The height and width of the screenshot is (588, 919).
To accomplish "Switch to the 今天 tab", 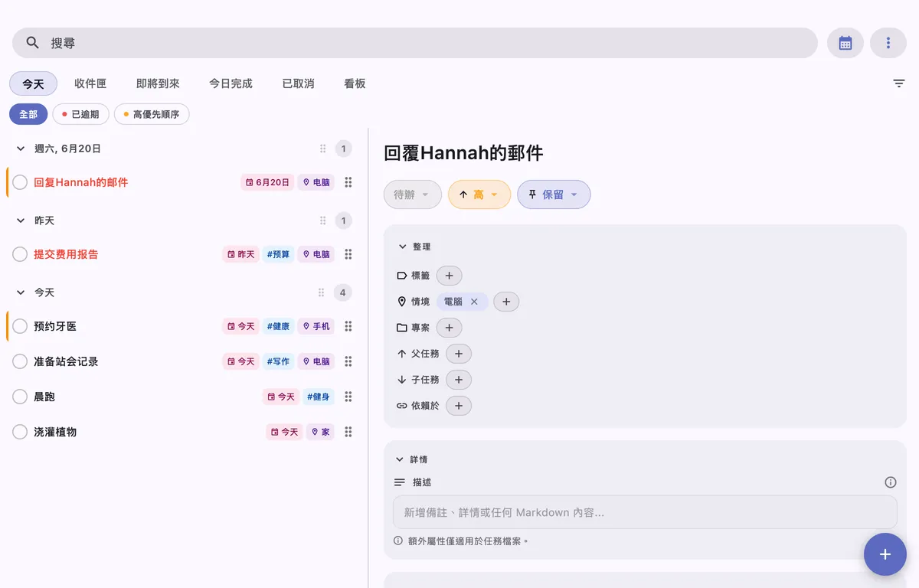I will pos(33,83).
